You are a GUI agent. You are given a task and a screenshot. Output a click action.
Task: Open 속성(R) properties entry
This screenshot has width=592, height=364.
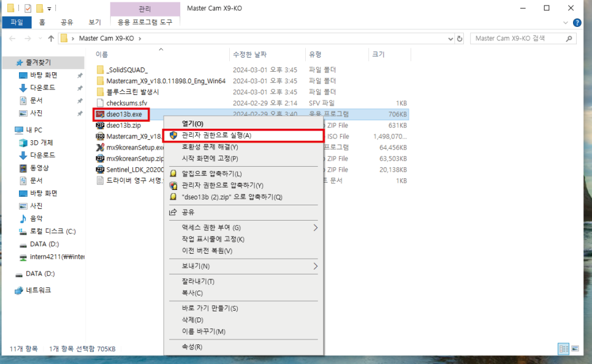pyautogui.click(x=243, y=347)
